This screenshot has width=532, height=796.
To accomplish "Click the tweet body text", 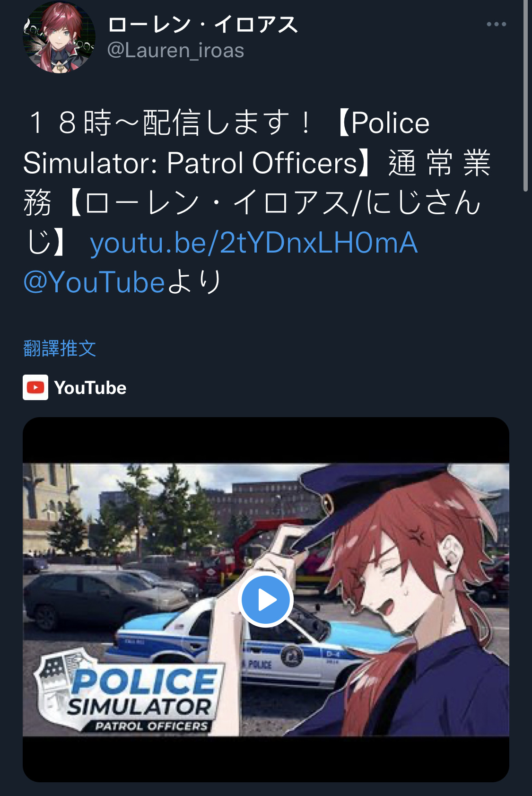I will 258,202.
